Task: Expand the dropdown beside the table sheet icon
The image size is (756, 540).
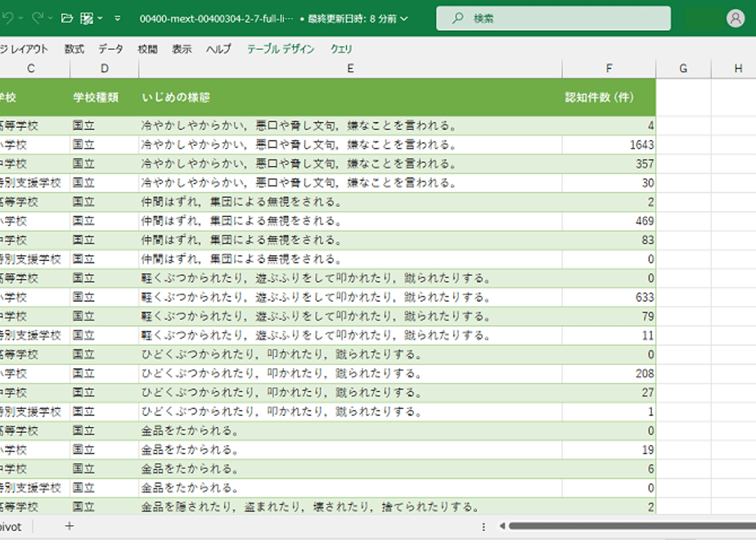Action: click(x=100, y=18)
